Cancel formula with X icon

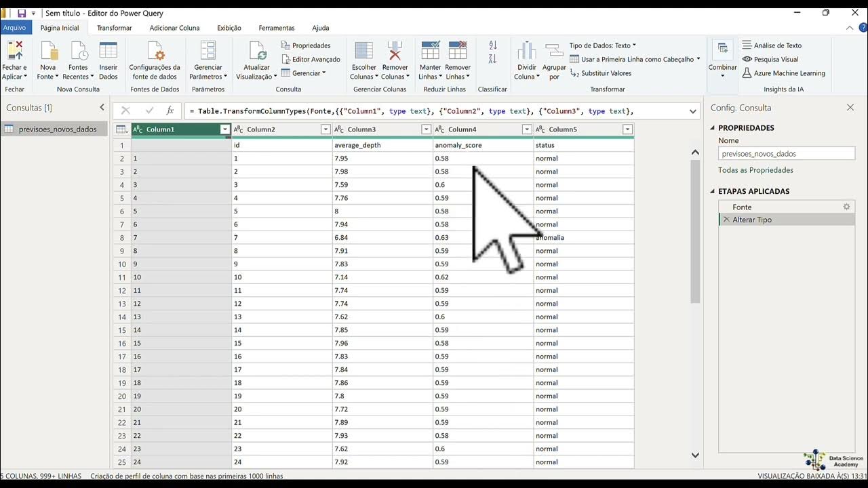tap(125, 110)
